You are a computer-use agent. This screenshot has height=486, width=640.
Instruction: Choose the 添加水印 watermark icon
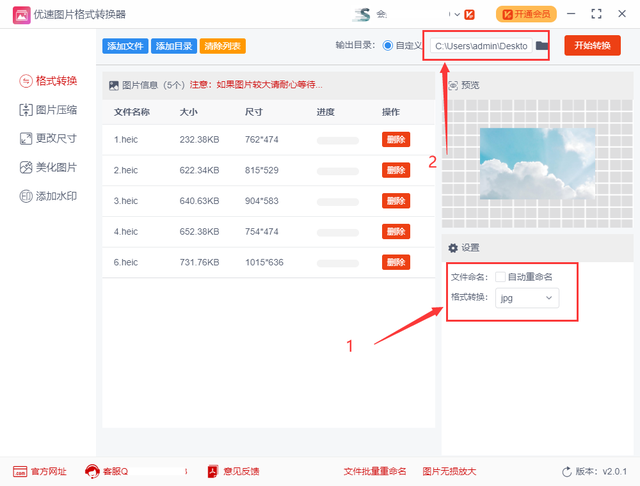pos(26,196)
